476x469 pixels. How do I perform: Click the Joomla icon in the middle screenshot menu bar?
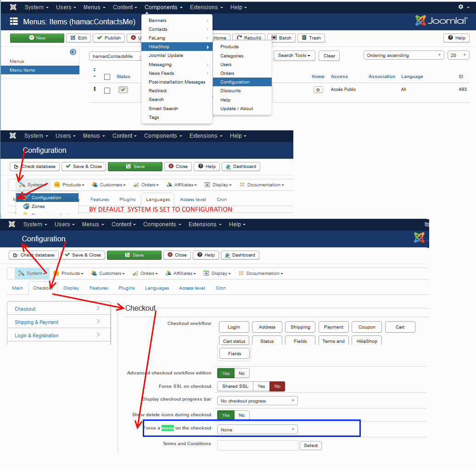pos(13,136)
